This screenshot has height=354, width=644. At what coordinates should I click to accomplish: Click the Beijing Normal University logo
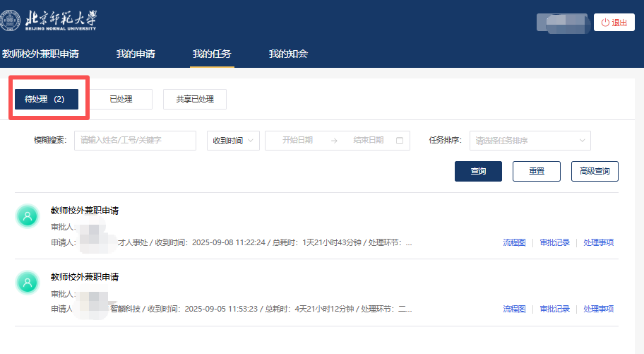coord(49,20)
